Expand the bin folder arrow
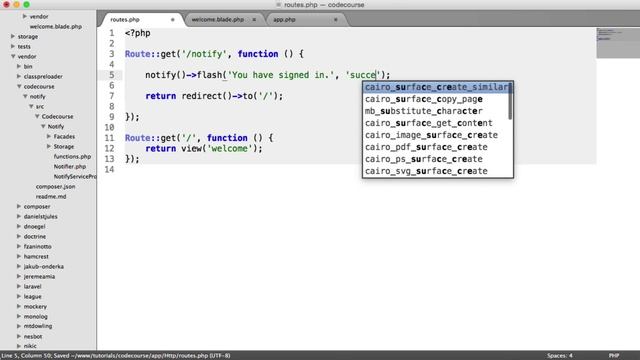 [x=19, y=66]
